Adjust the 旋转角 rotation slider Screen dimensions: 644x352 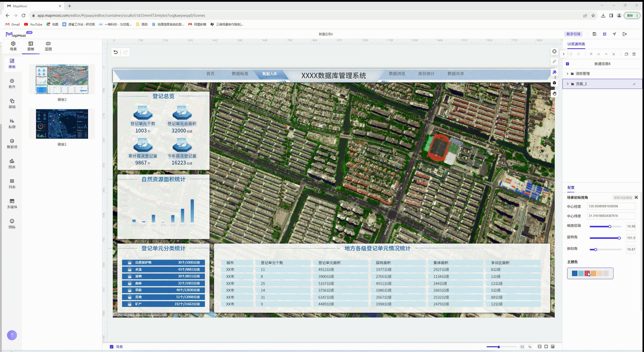605,238
